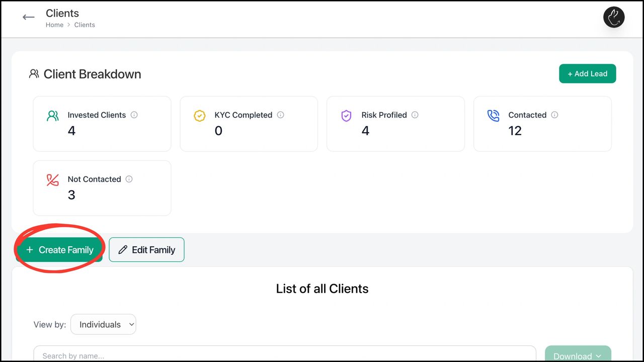Click the Client Breakdown header icon

[x=34, y=73]
